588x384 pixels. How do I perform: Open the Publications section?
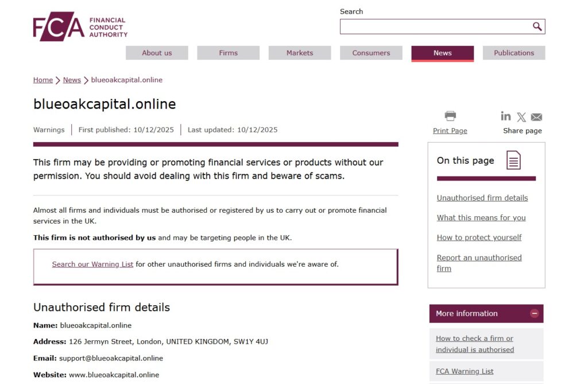pos(514,52)
